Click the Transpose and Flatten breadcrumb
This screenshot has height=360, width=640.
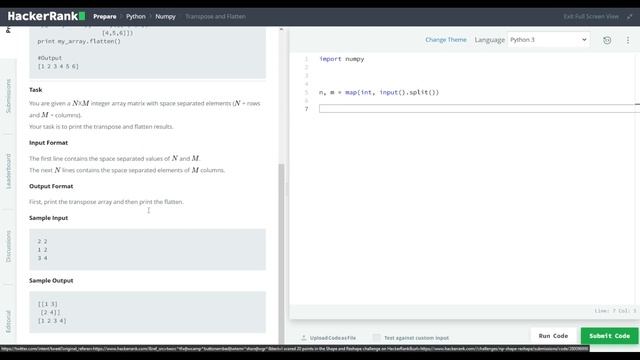[x=216, y=17]
